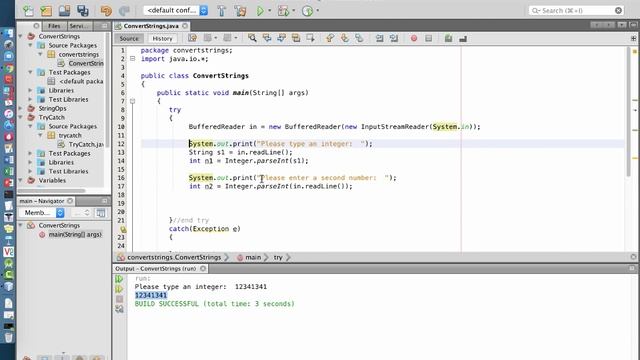Image resolution: width=640 pixels, height=360 pixels.
Task: Click the convertstrings.ConvertStrings breadcrumb
Action: (x=174, y=257)
